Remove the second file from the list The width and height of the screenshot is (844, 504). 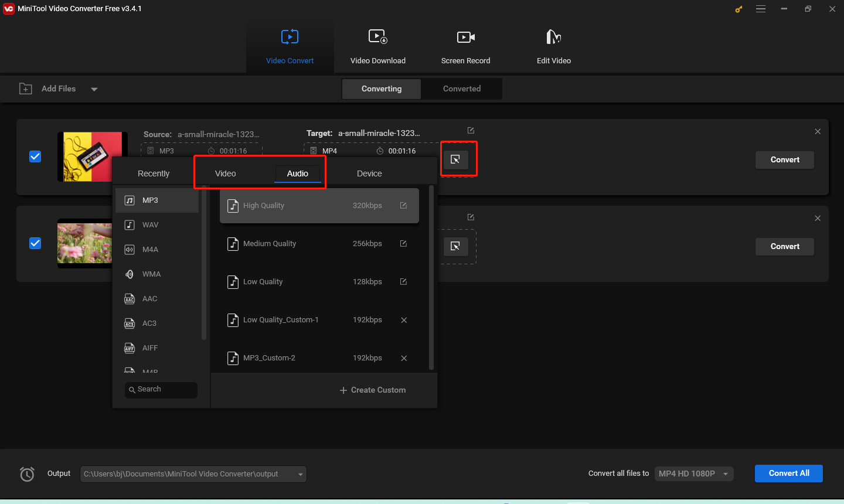(x=818, y=218)
